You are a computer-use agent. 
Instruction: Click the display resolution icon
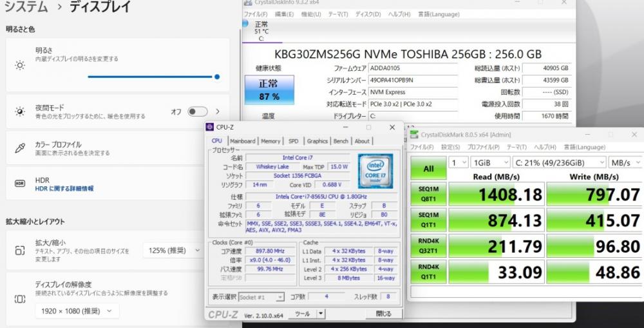point(20,299)
